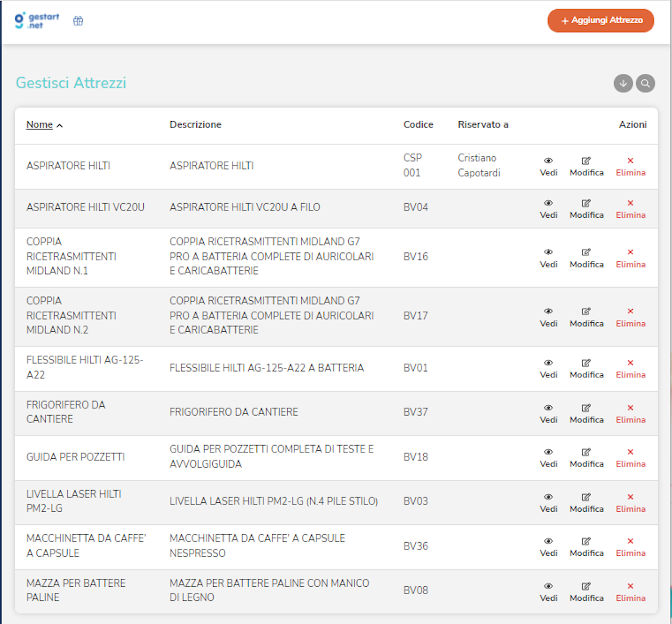Sort table by Nome column
This screenshot has width=672, height=624.
[40, 125]
